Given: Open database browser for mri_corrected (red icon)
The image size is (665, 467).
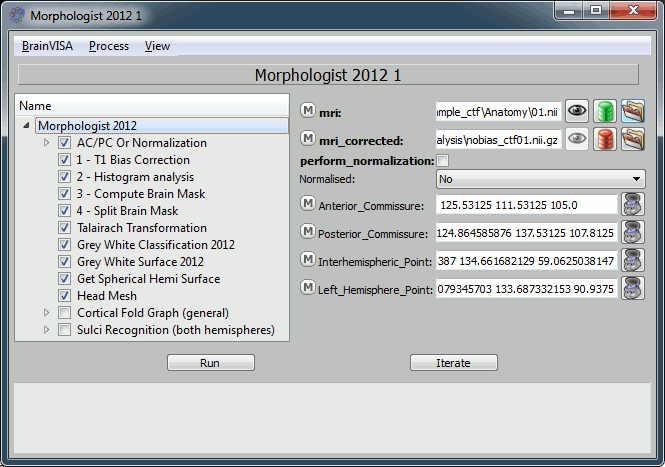Looking at the screenshot, I should click(x=605, y=139).
